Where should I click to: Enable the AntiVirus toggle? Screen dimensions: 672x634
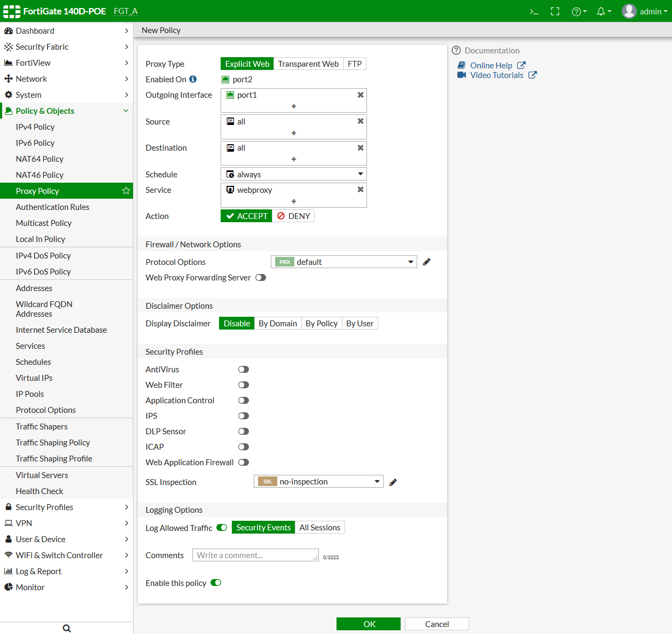244,369
